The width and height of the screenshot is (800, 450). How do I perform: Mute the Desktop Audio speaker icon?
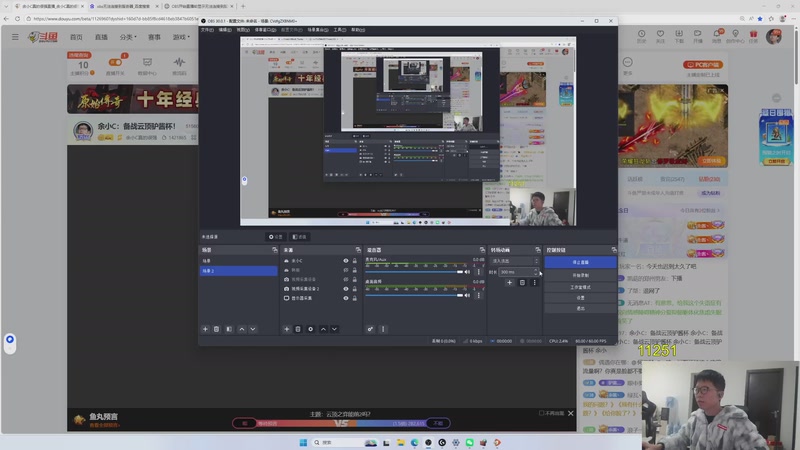click(x=467, y=295)
